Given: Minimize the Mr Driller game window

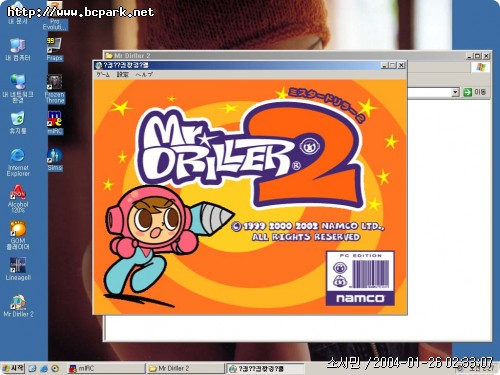Looking at the screenshot, I should [x=385, y=65].
